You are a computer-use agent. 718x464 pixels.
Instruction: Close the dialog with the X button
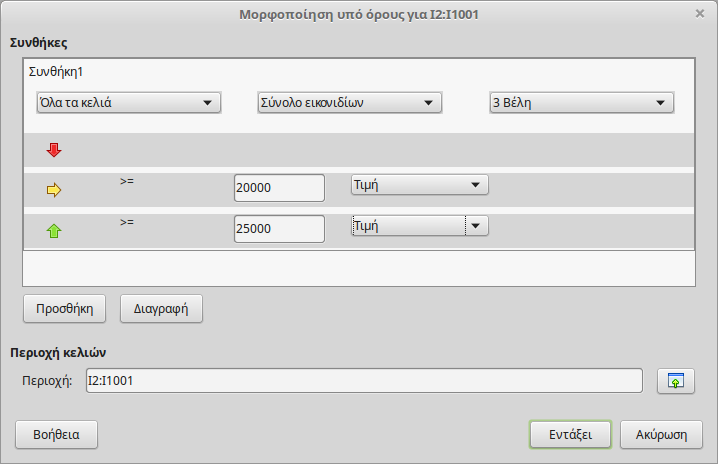699,14
